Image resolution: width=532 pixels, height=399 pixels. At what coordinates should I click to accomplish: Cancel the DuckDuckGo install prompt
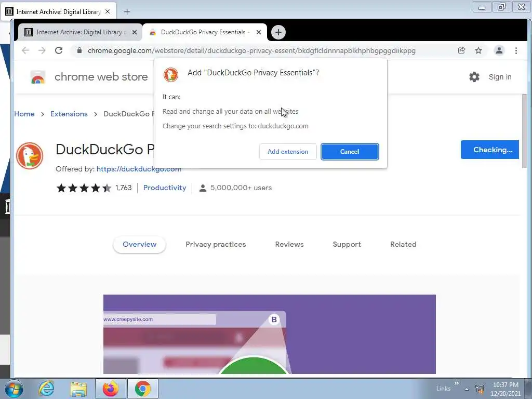(x=350, y=152)
